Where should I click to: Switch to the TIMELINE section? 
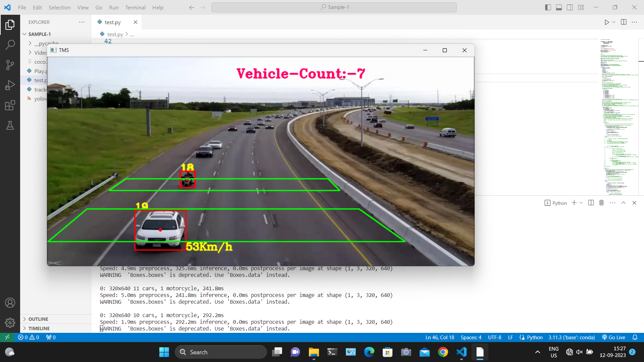pyautogui.click(x=39, y=328)
